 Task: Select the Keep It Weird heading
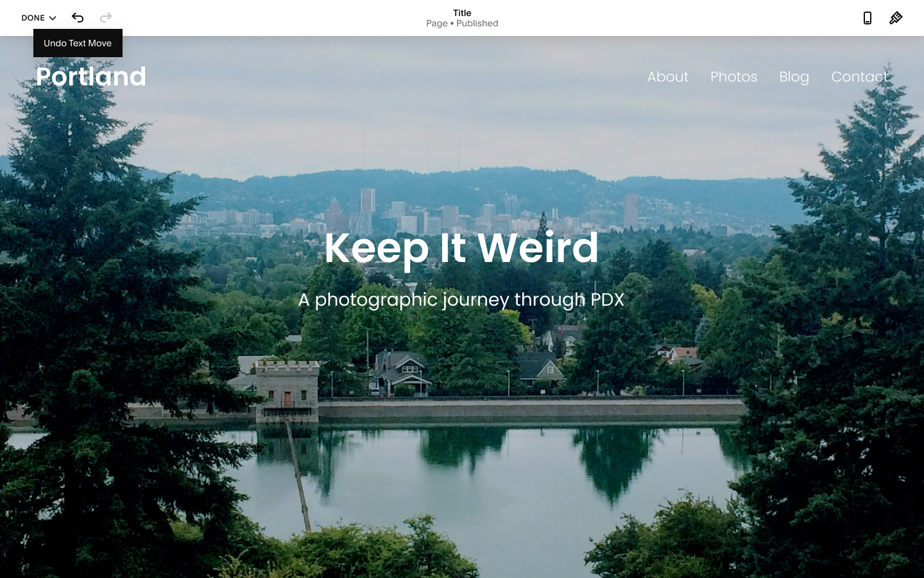(x=461, y=248)
